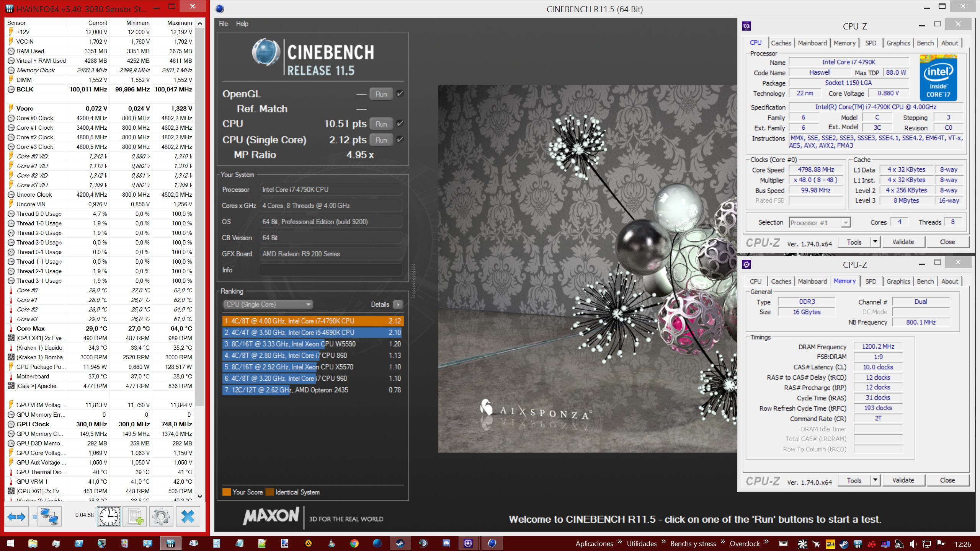Click the SH tray icon
980x551 pixels.
pos(830,544)
